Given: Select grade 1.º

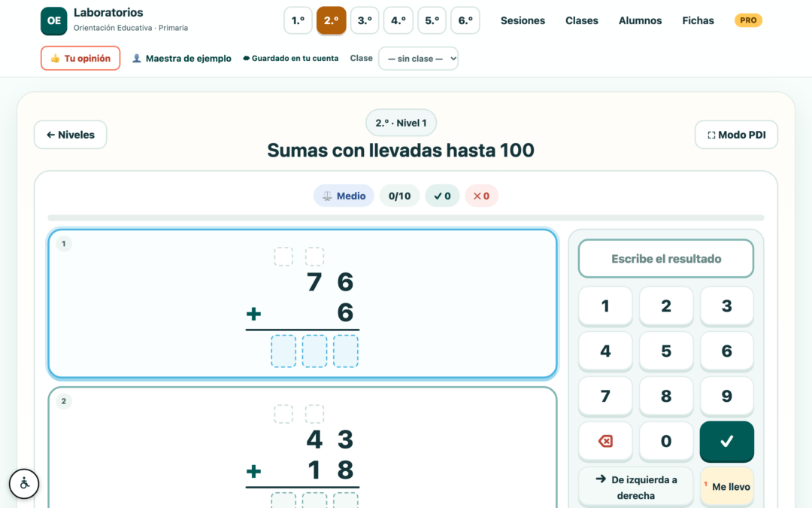Looking at the screenshot, I should pos(298,21).
